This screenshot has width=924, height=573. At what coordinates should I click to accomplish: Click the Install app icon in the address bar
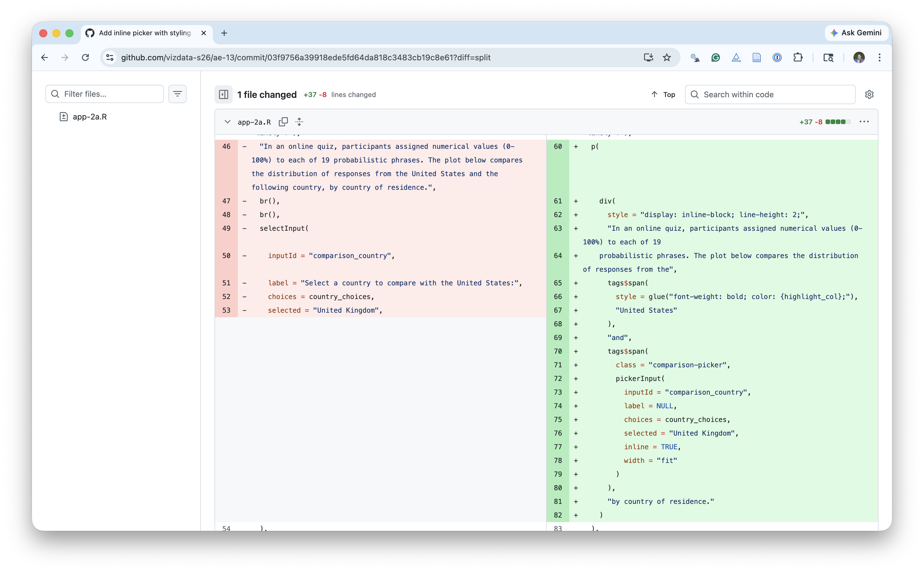648,57
